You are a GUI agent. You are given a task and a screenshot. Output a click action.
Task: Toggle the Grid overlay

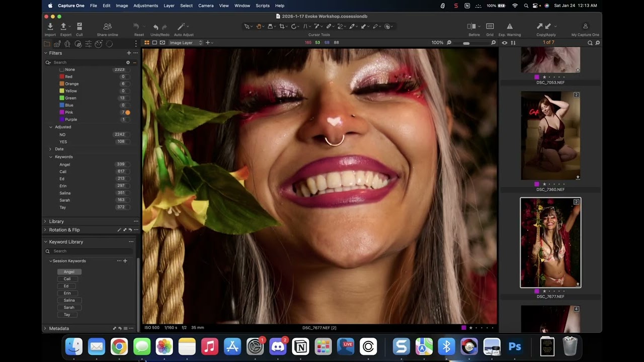490,26
